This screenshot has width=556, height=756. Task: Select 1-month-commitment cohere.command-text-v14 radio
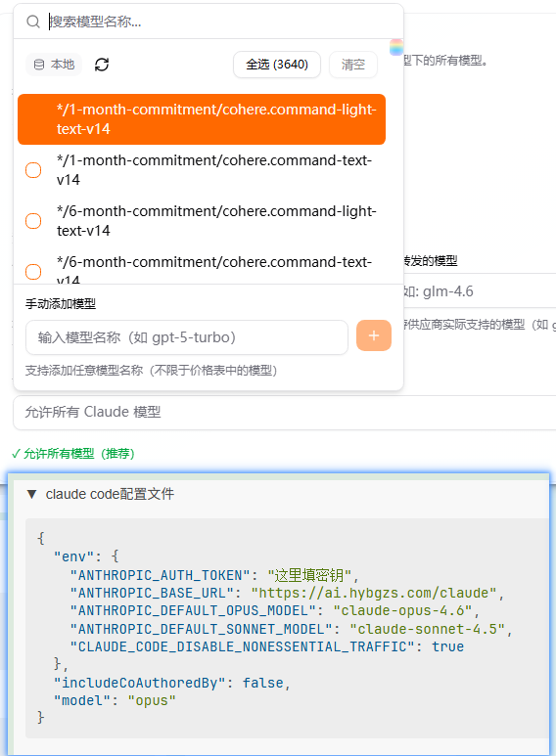tap(33, 170)
